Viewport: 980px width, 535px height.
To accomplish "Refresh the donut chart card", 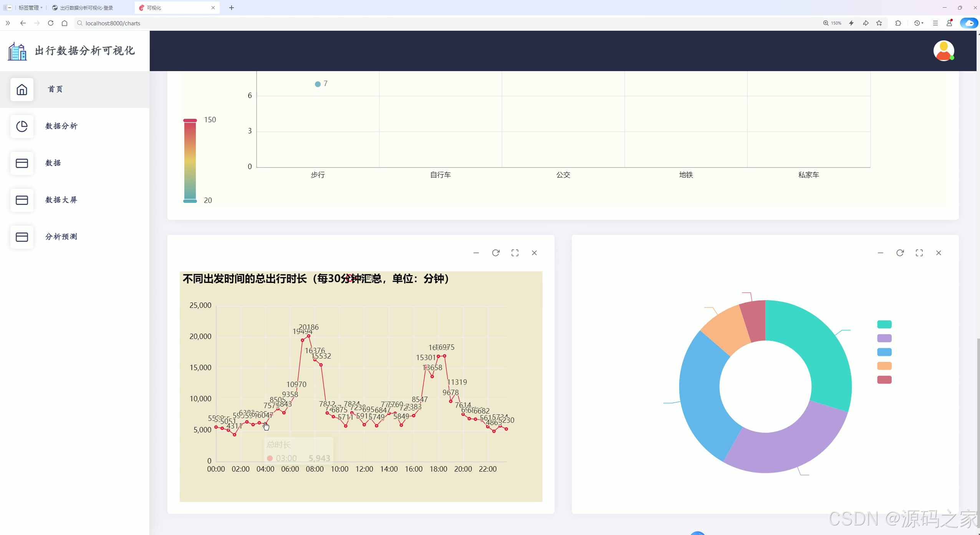I will pyautogui.click(x=900, y=253).
